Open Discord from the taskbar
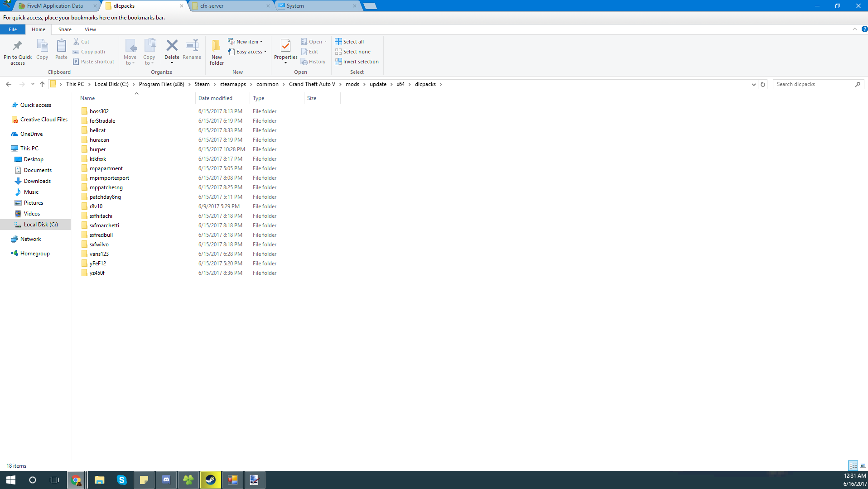The image size is (868, 489). (x=166, y=480)
